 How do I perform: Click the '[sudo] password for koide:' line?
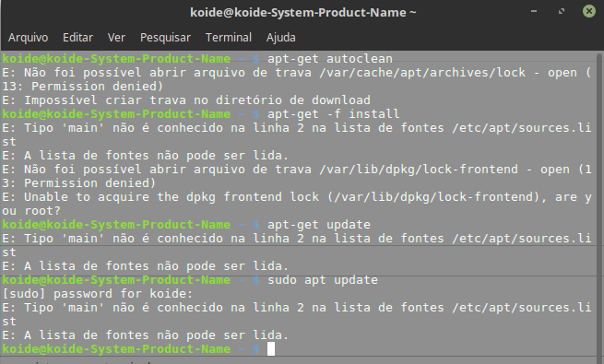[x=98, y=294]
